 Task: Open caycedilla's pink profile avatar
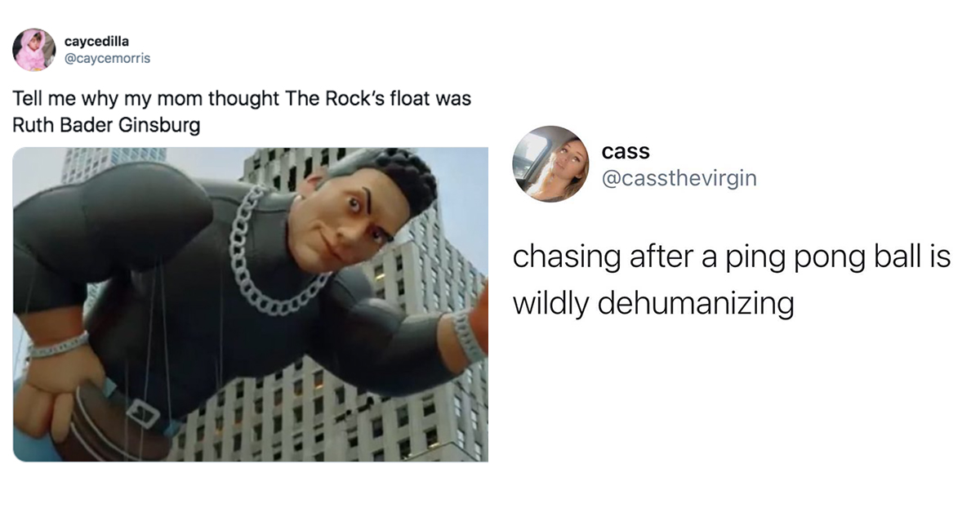33,50
